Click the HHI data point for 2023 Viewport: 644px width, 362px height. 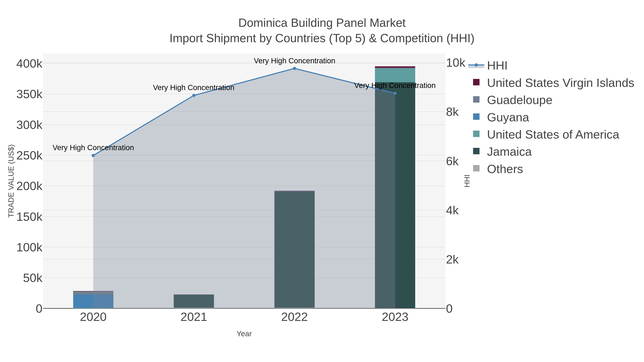[395, 93]
